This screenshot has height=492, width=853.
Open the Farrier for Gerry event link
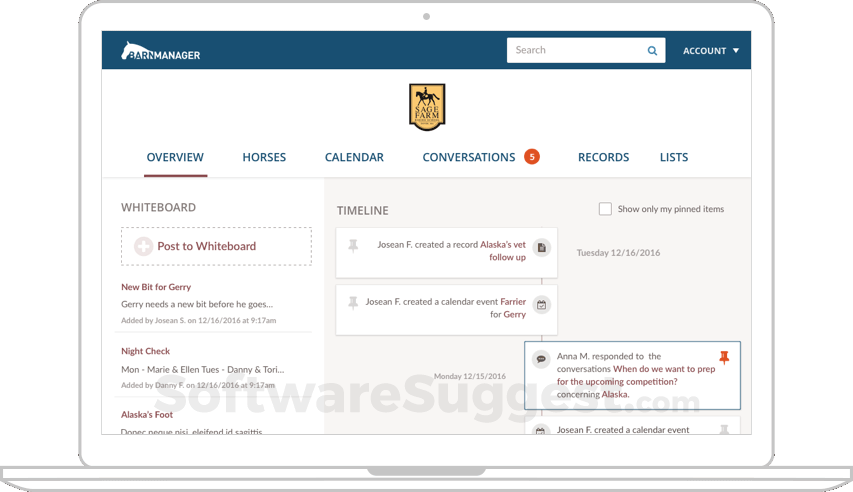click(508, 308)
